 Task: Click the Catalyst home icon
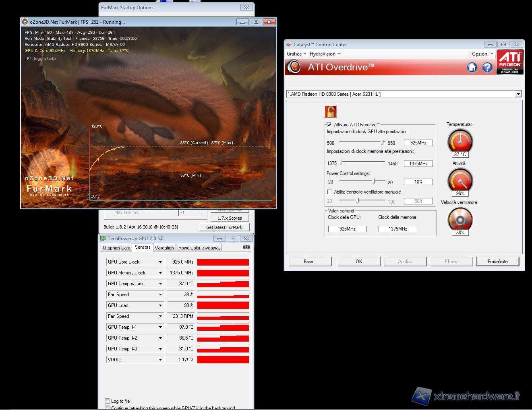pos(472,67)
